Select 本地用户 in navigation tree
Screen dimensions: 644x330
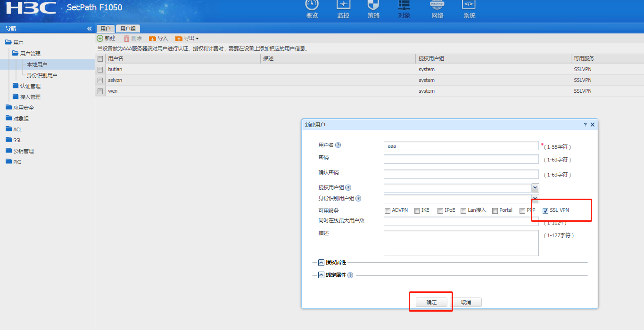[x=37, y=64]
